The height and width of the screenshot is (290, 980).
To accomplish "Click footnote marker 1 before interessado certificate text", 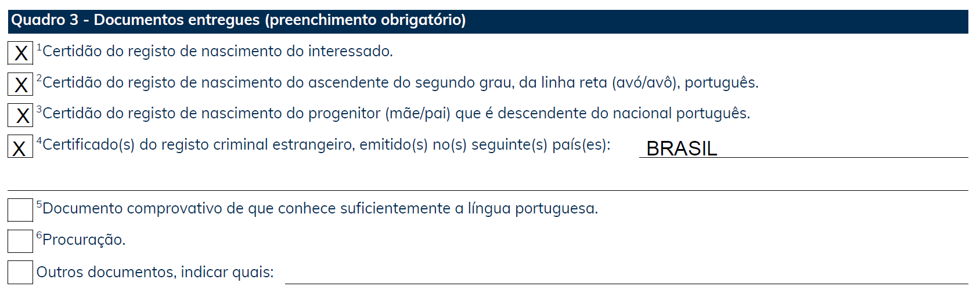I will [x=39, y=46].
